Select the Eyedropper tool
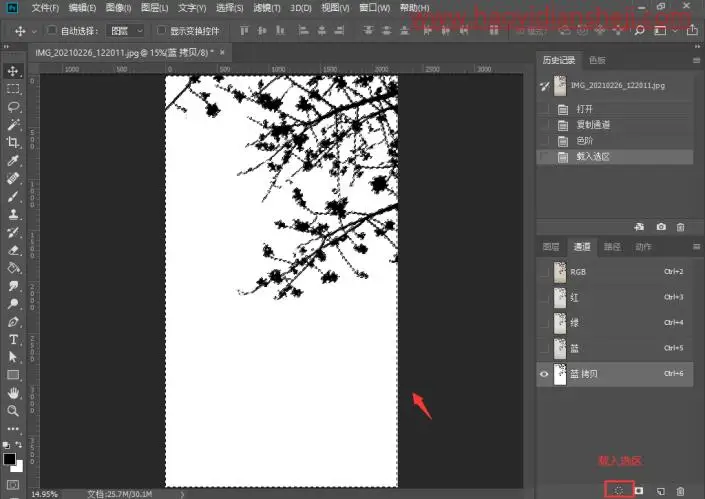The height and width of the screenshot is (499, 705). pyautogui.click(x=13, y=160)
